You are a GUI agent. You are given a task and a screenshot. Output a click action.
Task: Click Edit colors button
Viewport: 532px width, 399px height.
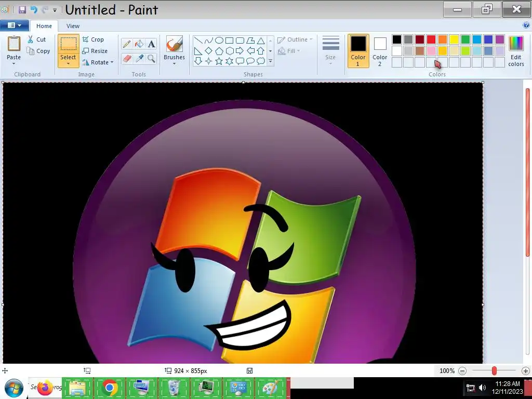[x=516, y=51]
